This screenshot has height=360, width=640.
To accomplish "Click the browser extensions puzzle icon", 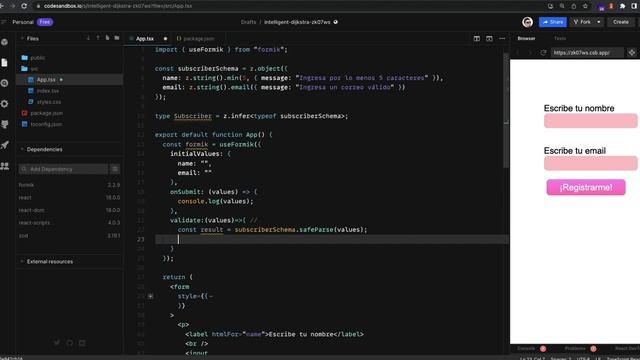I will point(622,6).
